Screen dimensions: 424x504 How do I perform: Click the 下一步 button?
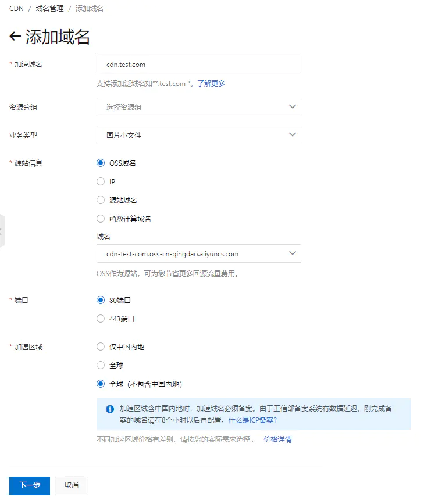pyautogui.click(x=30, y=485)
